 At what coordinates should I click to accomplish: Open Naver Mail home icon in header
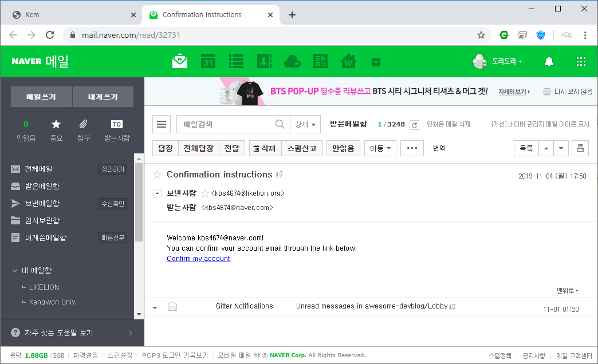pyautogui.click(x=180, y=61)
